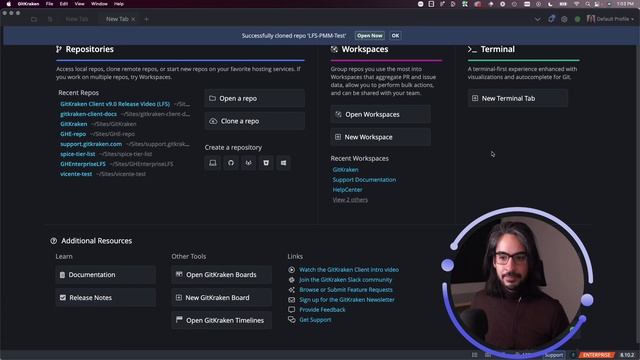Expand the tab list chevron
The image size is (640, 360).
click(538, 19)
